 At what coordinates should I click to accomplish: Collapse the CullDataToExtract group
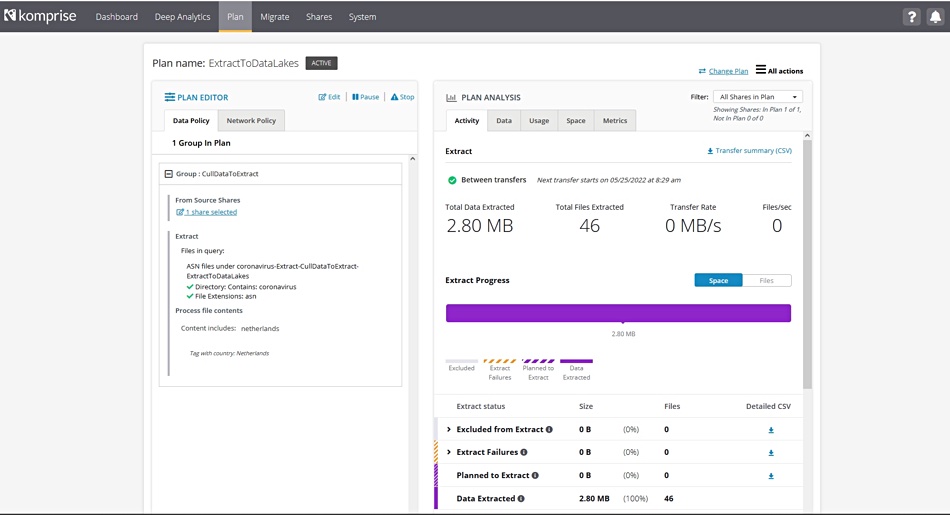coord(168,174)
